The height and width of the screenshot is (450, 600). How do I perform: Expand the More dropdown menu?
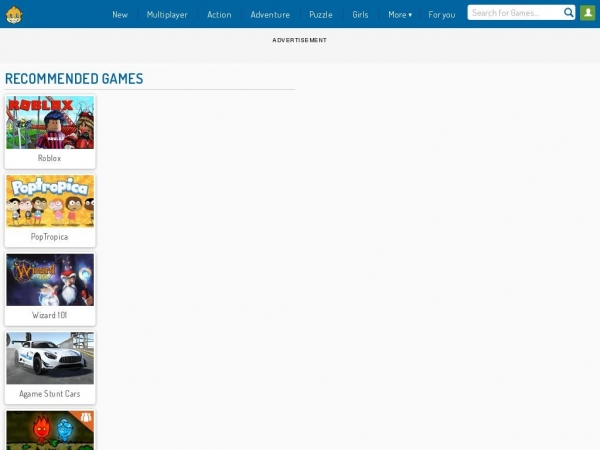point(400,15)
